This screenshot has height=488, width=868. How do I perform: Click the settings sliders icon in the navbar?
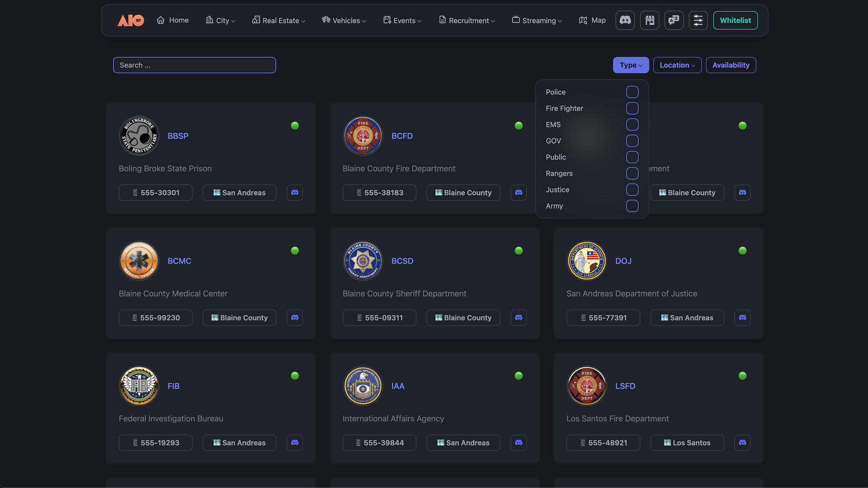coord(698,20)
